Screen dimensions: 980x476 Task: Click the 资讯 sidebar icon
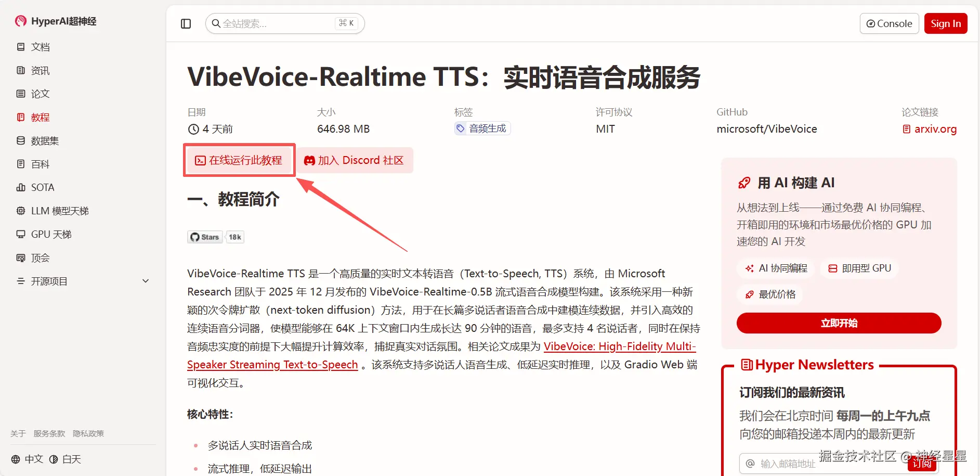[21, 70]
